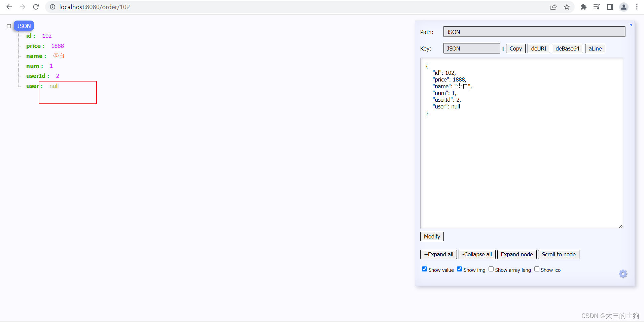Viewport: 644px width, 322px height.
Task: Toggle the Show value checkbox
Action: click(424, 269)
